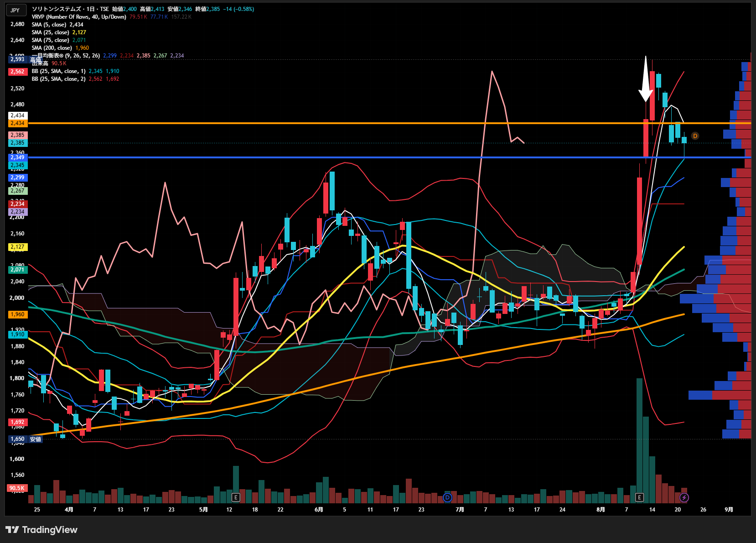Click the 終値 2,385 close value in the header
Image resolution: width=756 pixels, height=543 pixels.
click(207, 9)
